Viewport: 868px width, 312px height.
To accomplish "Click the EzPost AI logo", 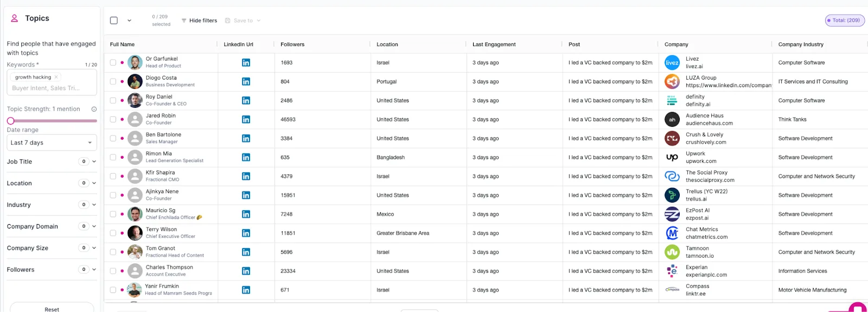I will (672, 214).
